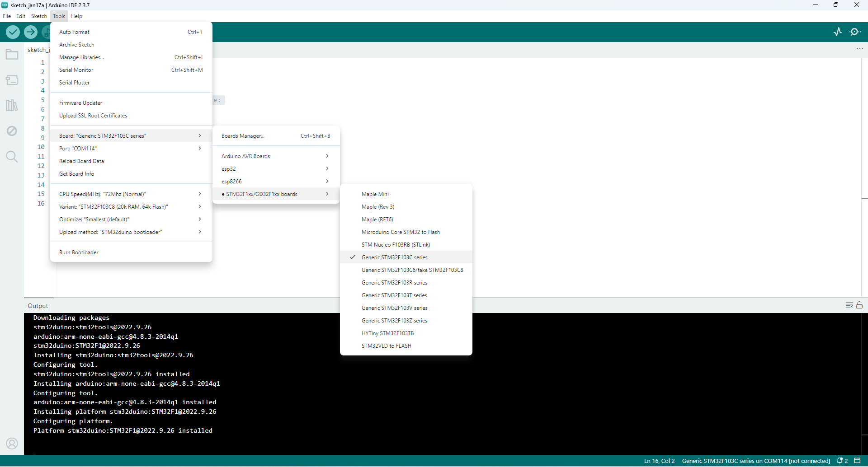This screenshot has width=868, height=467.
Task: Click Boards Manager... entry
Action: click(243, 136)
